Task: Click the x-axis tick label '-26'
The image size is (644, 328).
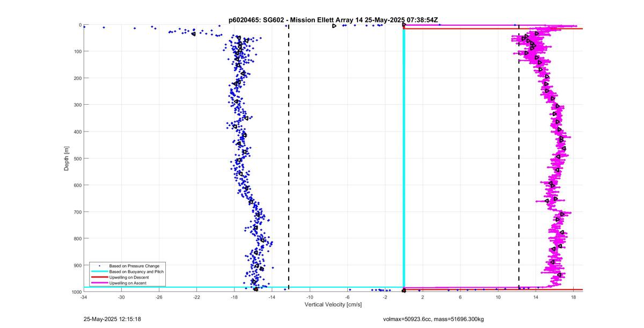Action: [159, 297]
